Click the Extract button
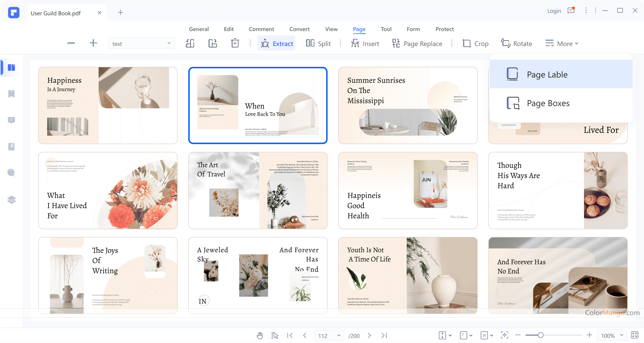 click(277, 43)
